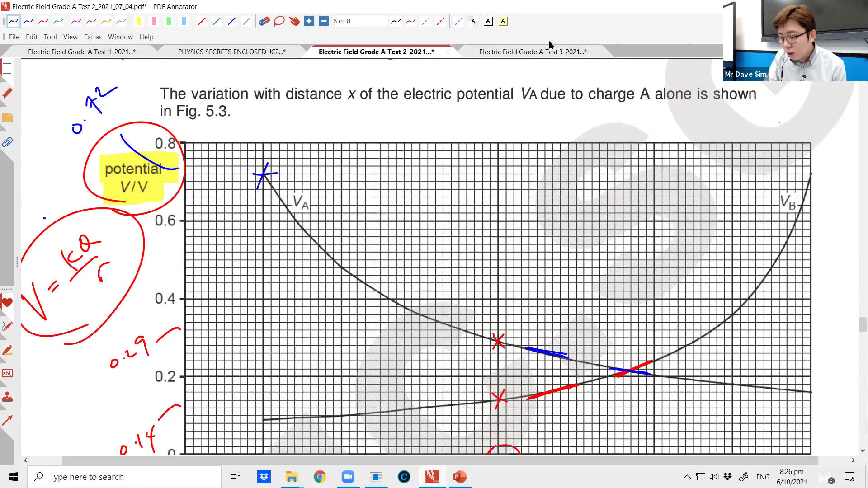
Task: Activate the Lasso selection tool
Action: (279, 21)
